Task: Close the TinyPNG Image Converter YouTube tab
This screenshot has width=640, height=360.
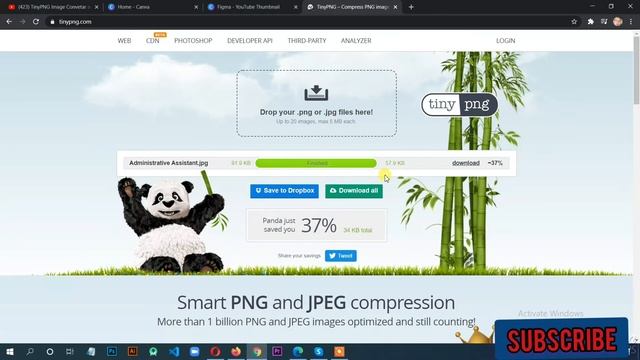Action: (x=96, y=7)
